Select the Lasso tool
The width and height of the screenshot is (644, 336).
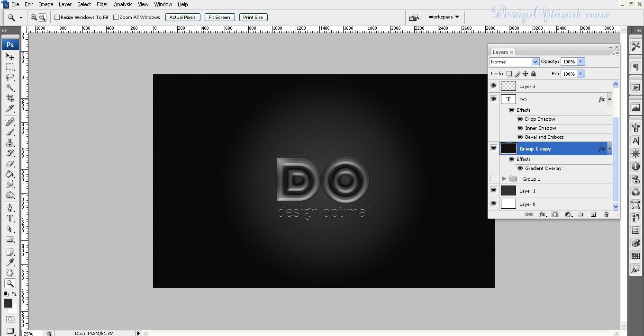(10, 77)
